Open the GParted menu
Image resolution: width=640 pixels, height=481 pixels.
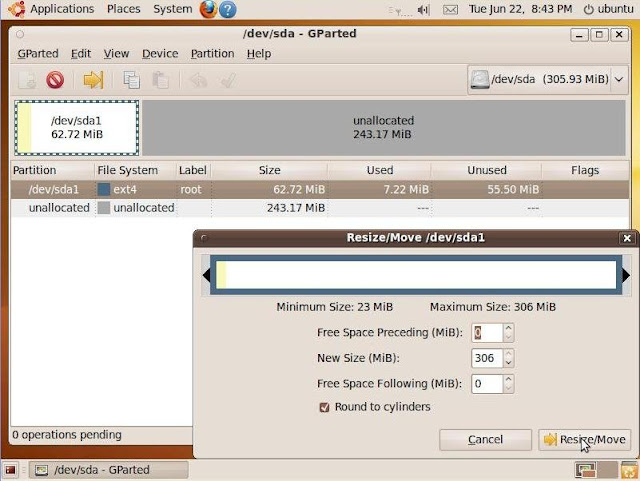tap(38, 53)
